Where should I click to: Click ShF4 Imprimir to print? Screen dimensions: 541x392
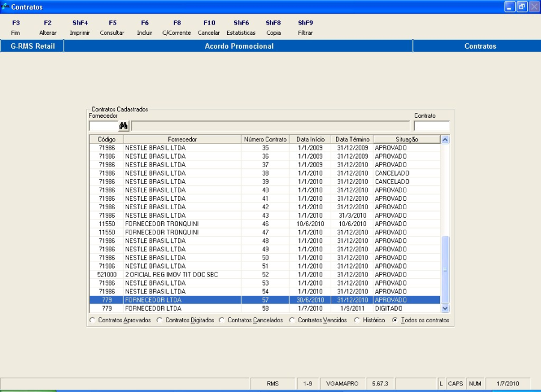pos(80,28)
